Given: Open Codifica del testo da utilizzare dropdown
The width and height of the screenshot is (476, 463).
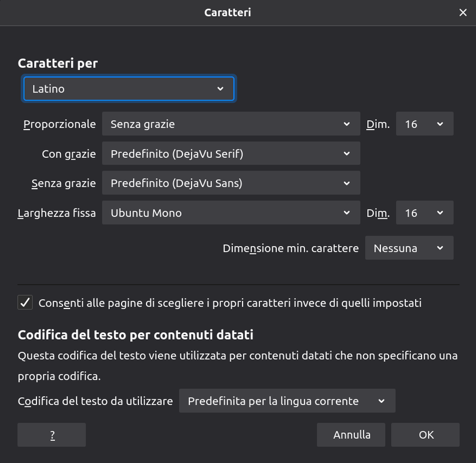Looking at the screenshot, I should [x=287, y=401].
